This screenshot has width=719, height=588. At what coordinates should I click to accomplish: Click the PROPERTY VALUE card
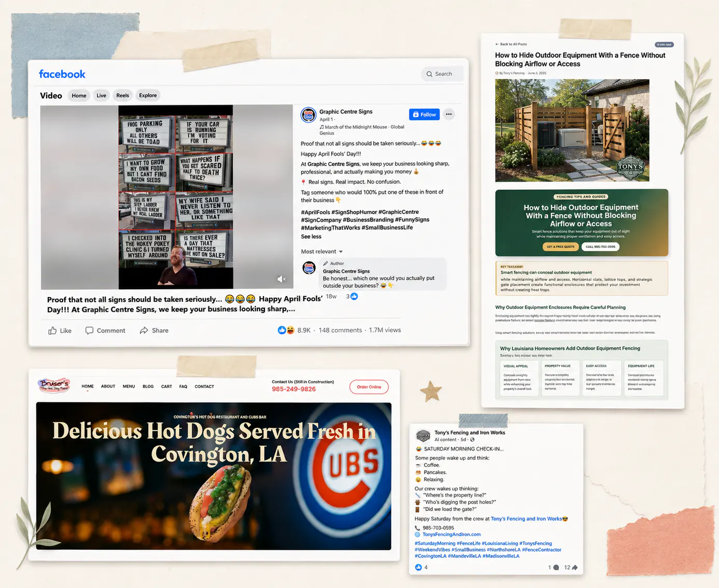[x=560, y=378]
